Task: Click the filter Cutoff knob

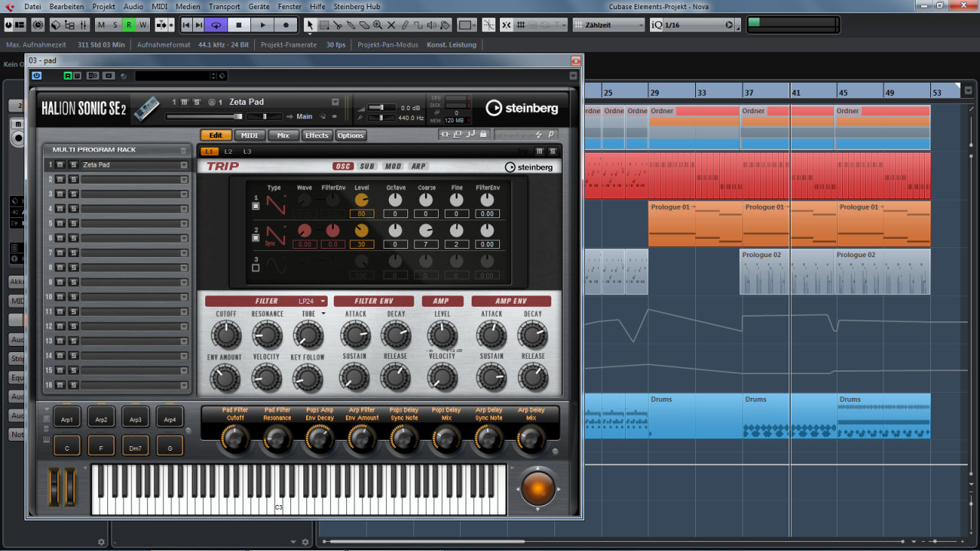Action: pos(225,335)
